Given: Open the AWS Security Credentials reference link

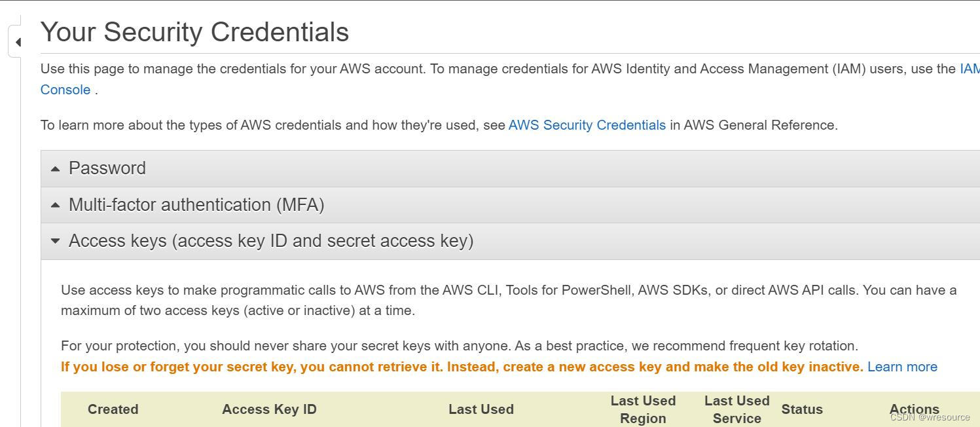Looking at the screenshot, I should (x=587, y=125).
